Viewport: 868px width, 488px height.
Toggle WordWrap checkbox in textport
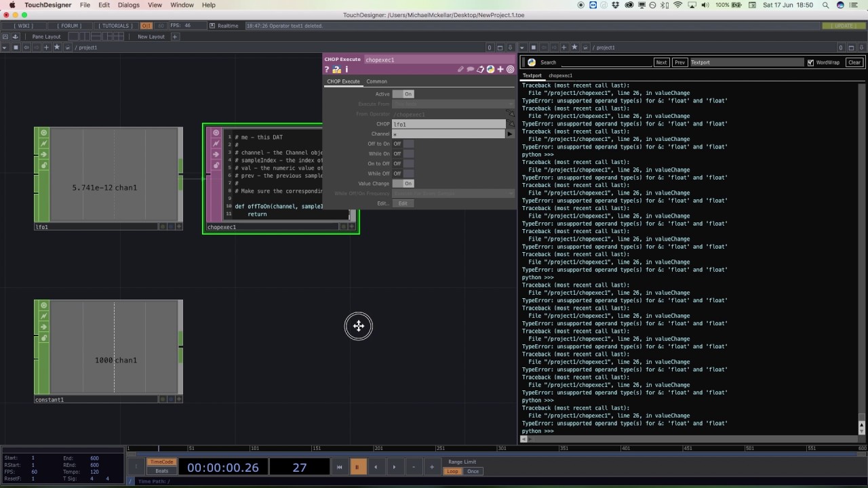(810, 62)
